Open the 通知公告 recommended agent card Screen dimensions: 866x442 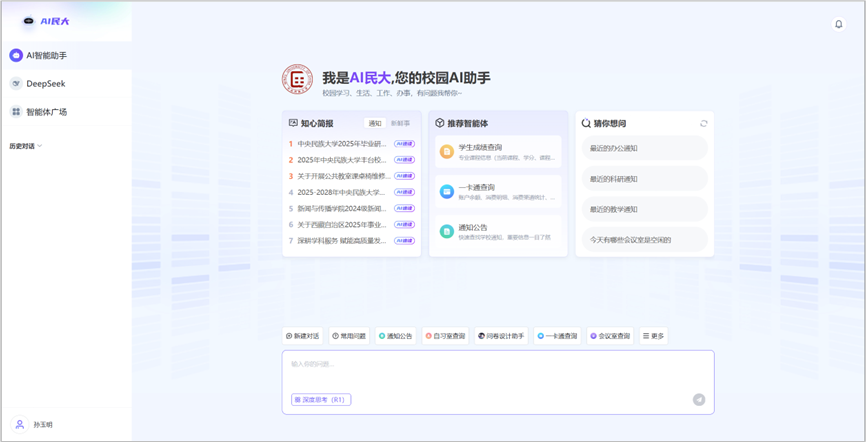pos(498,231)
